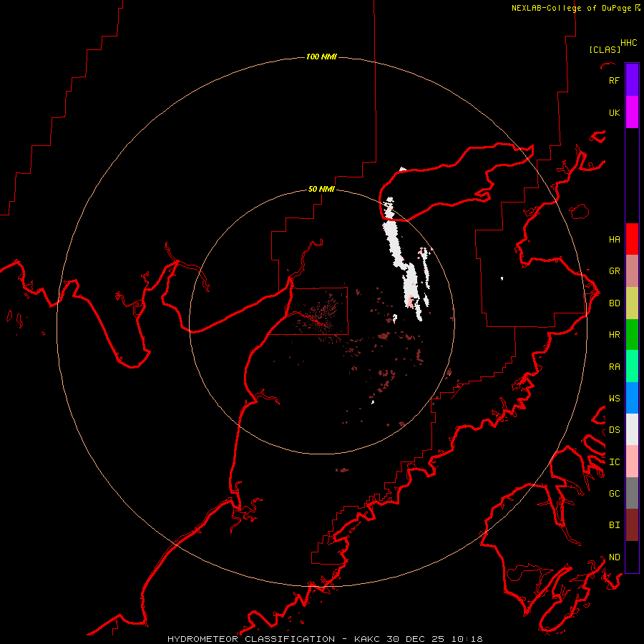
Task: Click the "BI" legend label
Action: coord(614,525)
